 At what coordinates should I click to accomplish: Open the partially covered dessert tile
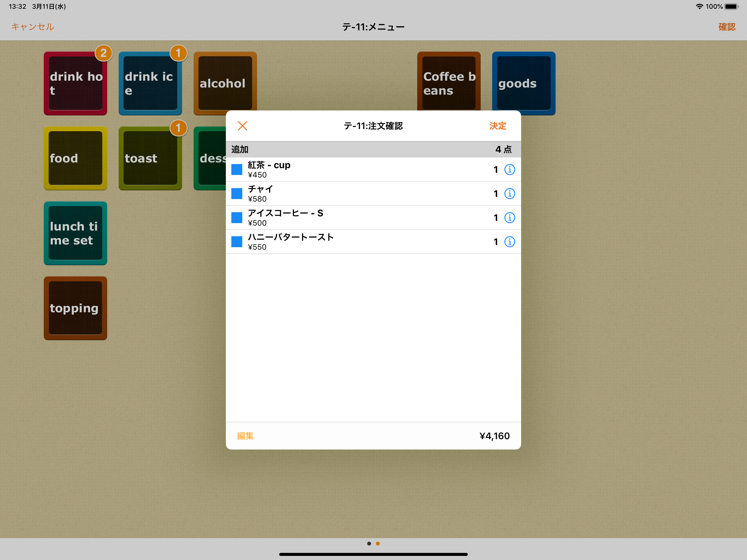click(210, 158)
